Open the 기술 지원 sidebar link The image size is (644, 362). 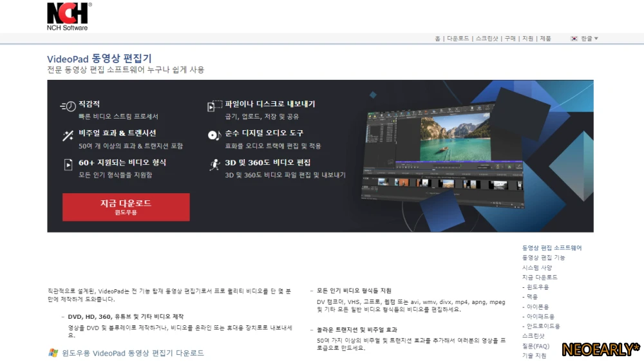[x=535, y=356]
